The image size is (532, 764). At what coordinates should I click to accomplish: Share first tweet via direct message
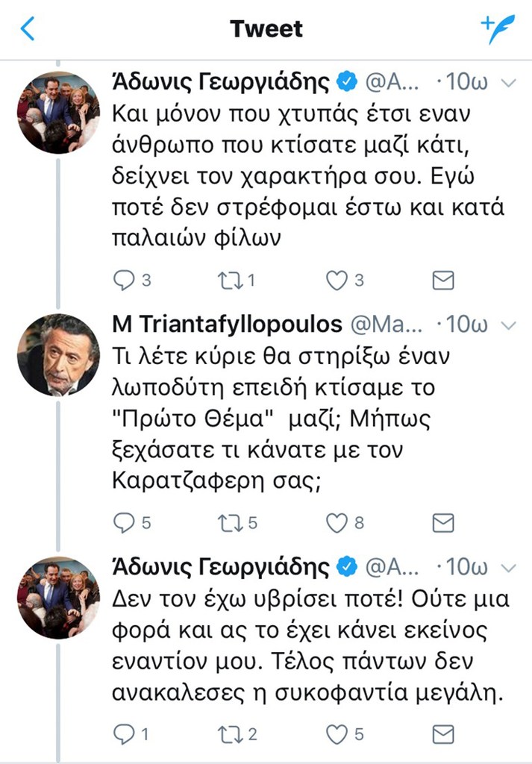[443, 281]
